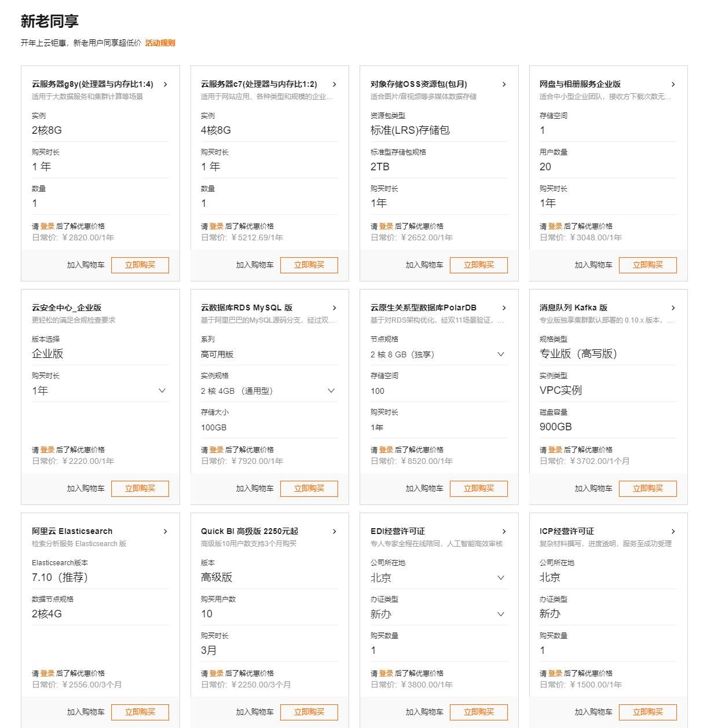Click 登录 link in ICP经营许可证 card

(x=555, y=674)
